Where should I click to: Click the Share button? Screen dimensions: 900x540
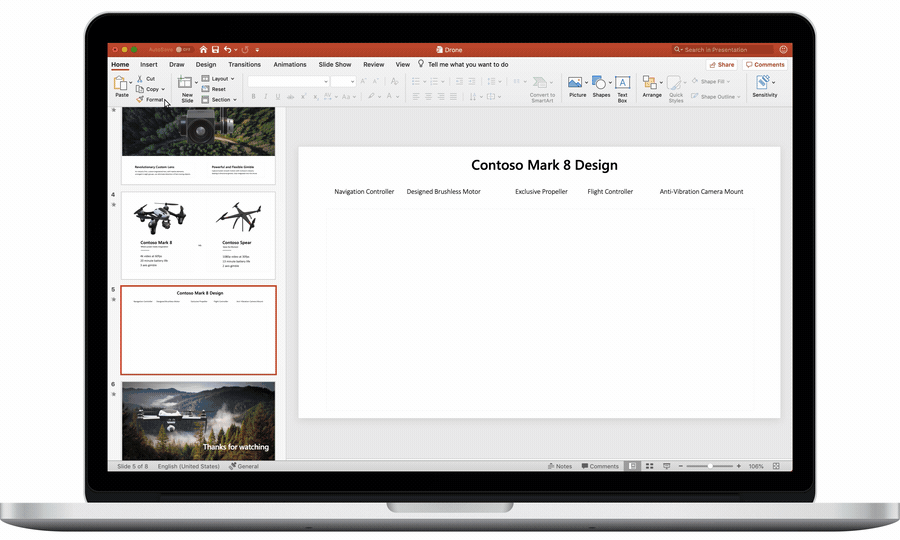click(720, 64)
